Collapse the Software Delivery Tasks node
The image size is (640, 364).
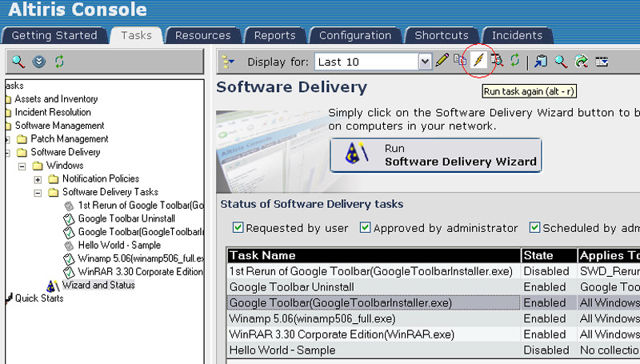click(x=38, y=193)
